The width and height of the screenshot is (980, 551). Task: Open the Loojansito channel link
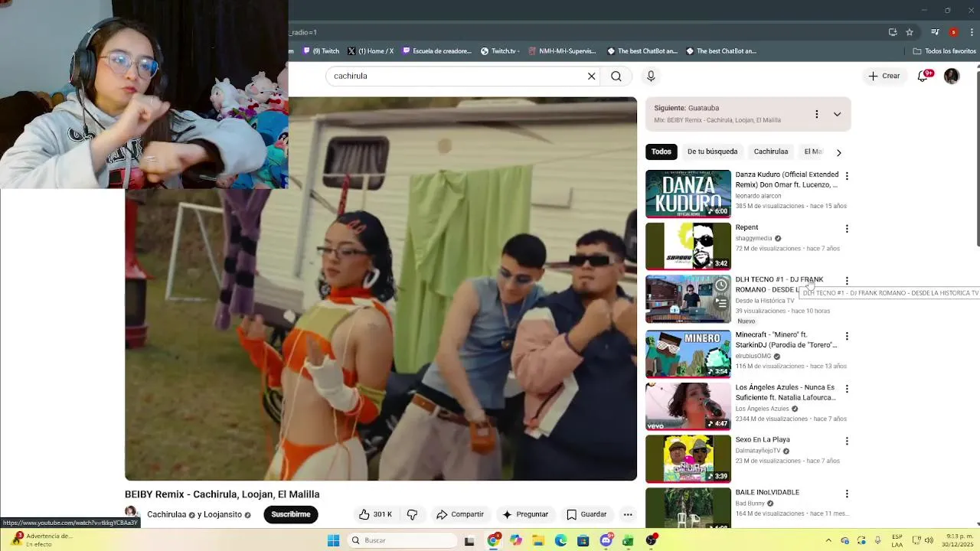pos(223,514)
